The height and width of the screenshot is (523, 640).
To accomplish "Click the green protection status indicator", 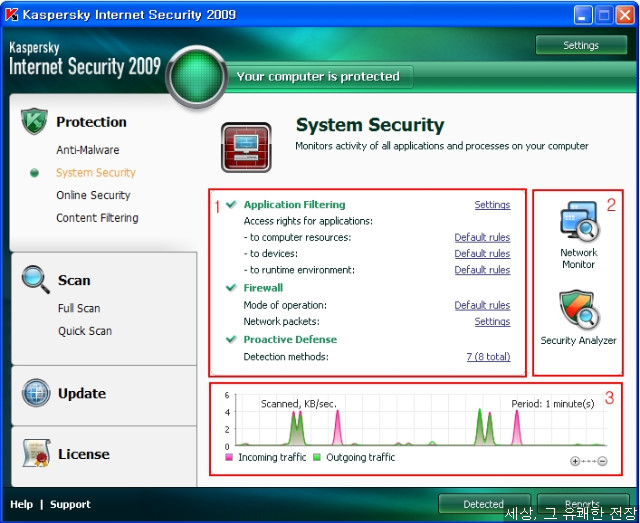I will [197, 77].
